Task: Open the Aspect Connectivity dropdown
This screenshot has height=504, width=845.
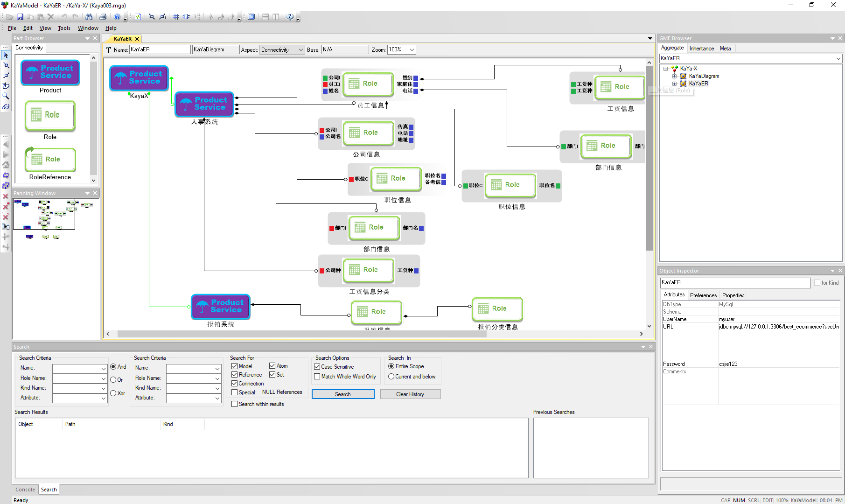Action: point(282,50)
